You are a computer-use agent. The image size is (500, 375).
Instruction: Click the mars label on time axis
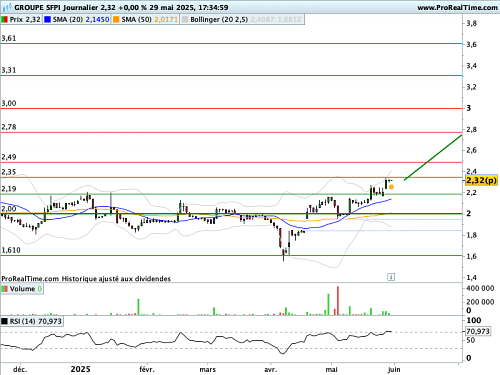[208, 370]
